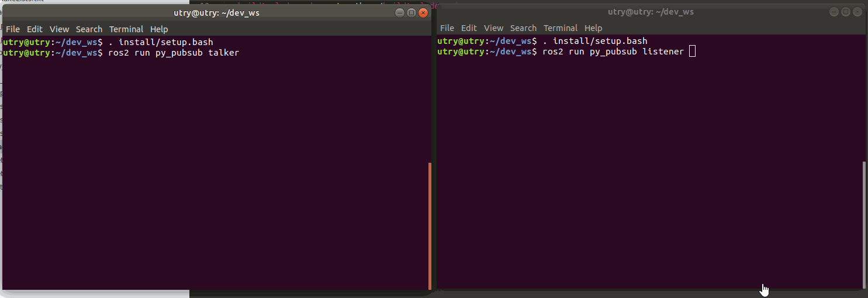Open Help menu in left terminal window
The height and width of the screenshot is (298, 868).
coord(159,29)
